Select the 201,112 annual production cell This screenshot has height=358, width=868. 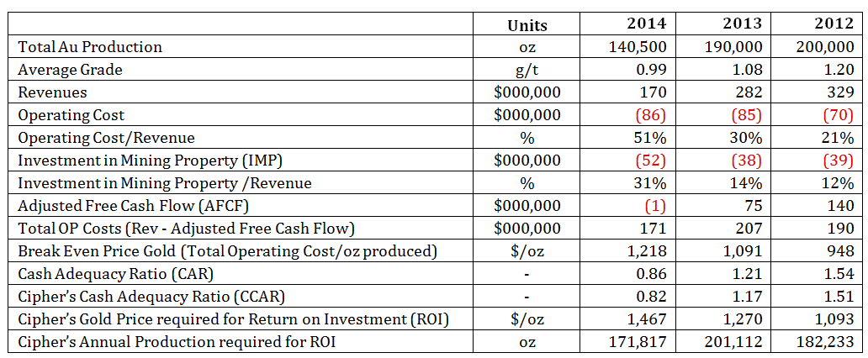point(732,342)
